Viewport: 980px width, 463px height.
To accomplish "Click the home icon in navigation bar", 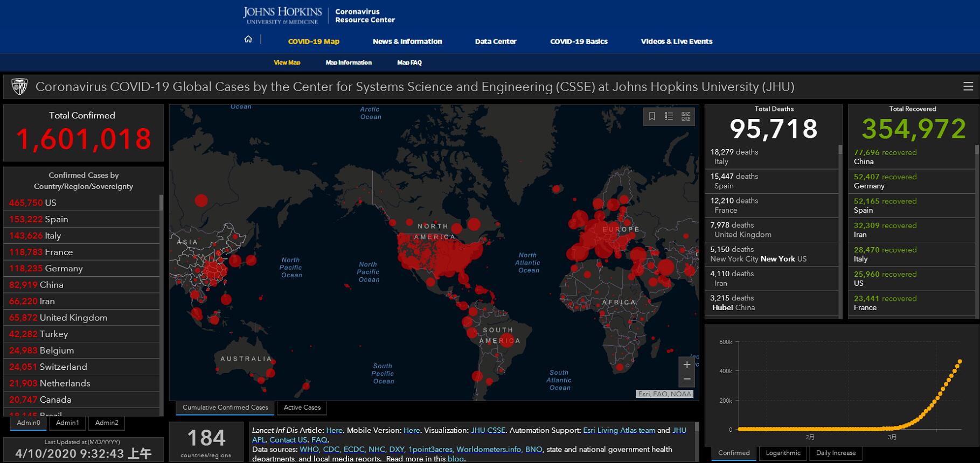I will tap(248, 39).
